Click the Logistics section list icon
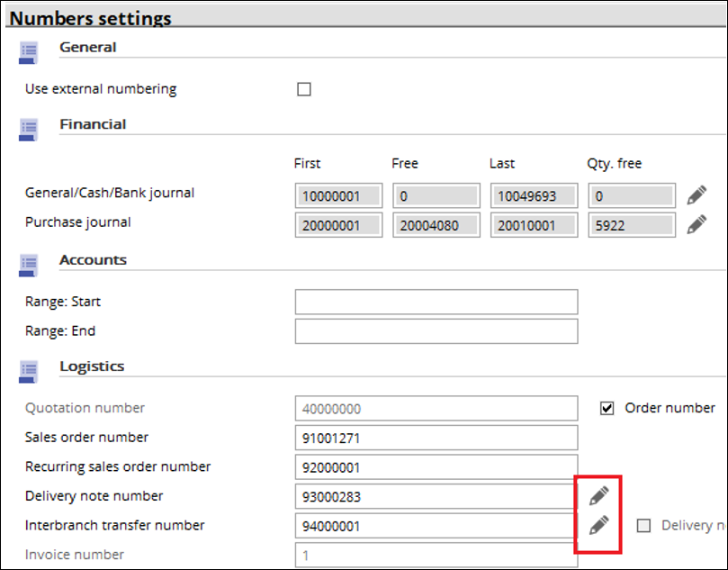728x570 pixels. coord(28,372)
